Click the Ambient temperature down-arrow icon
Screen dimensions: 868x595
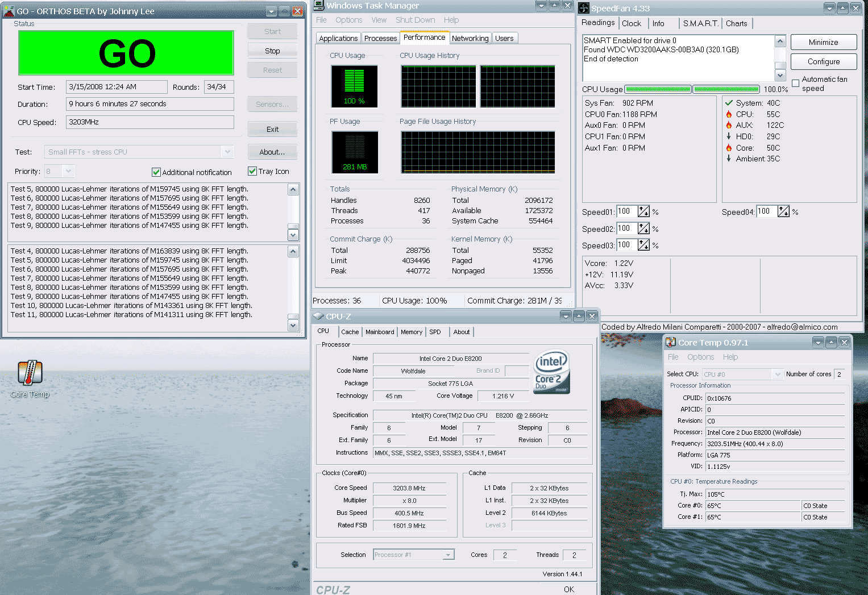(x=729, y=159)
